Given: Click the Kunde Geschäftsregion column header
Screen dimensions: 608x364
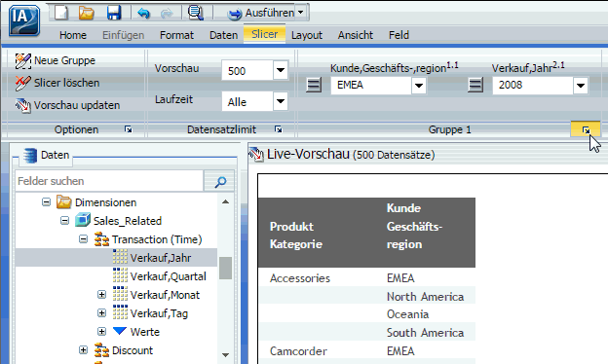Looking at the screenshot, I should (414, 226).
